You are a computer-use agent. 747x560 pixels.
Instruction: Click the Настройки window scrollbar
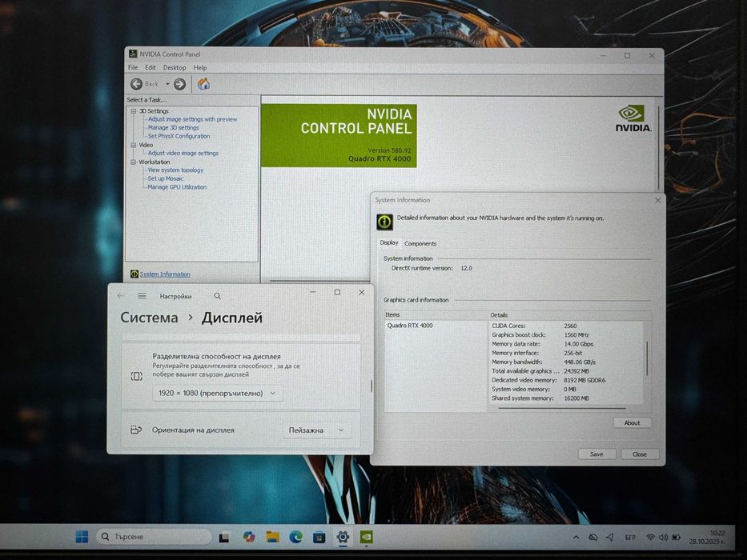(371, 386)
